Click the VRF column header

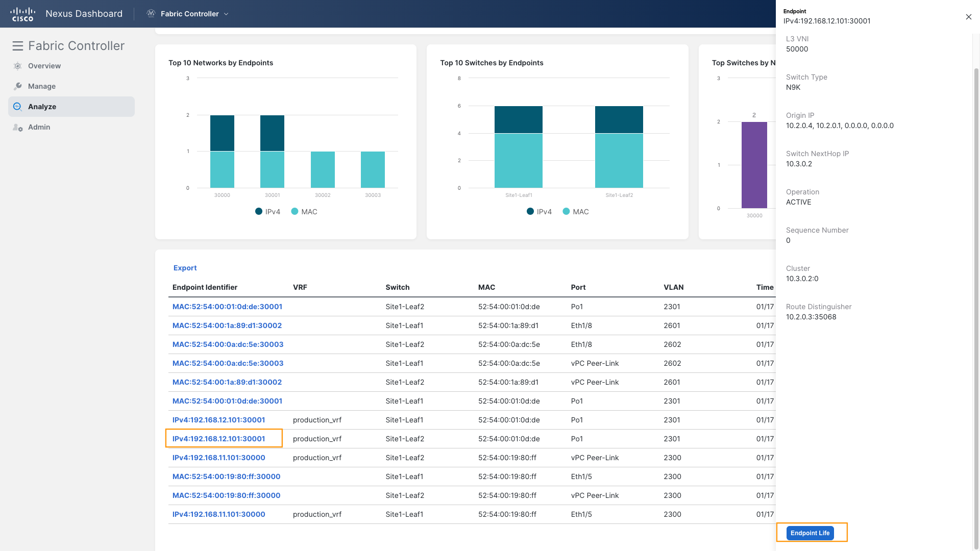[x=300, y=287]
